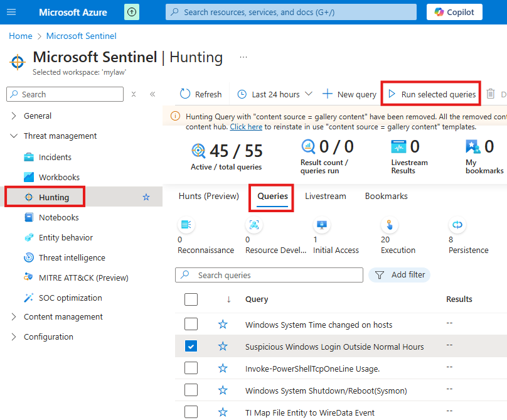507x420 pixels.
Task: Run selected queries
Action: click(x=431, y=94)
